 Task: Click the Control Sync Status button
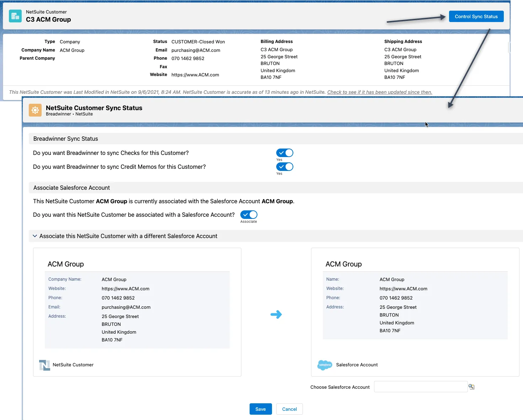(476, 16)
